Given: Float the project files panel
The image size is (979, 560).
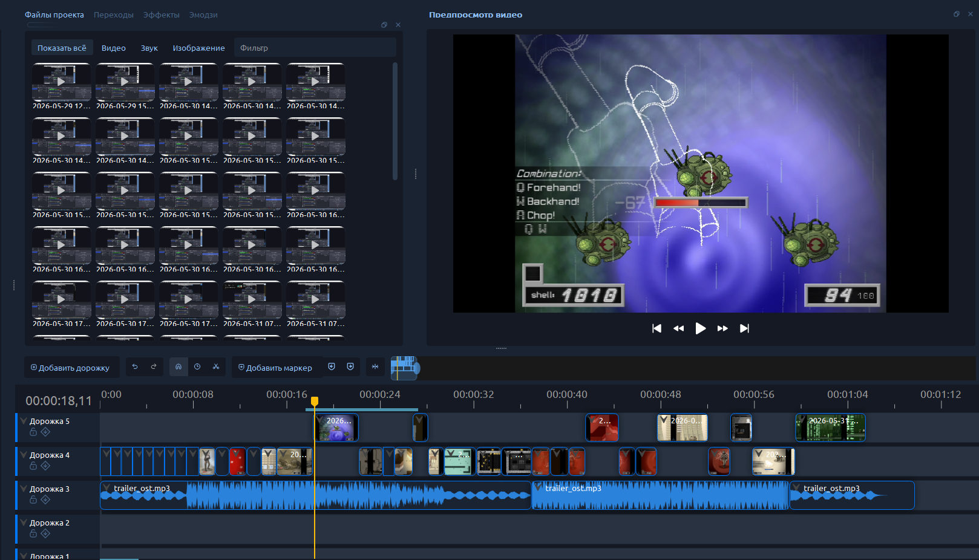Looking at the screenshot, I should (384, 25).
